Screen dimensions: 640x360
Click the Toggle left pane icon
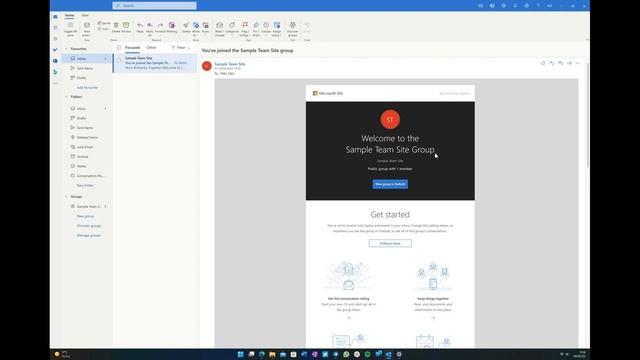pyautogui.click(x=70, y=25)
